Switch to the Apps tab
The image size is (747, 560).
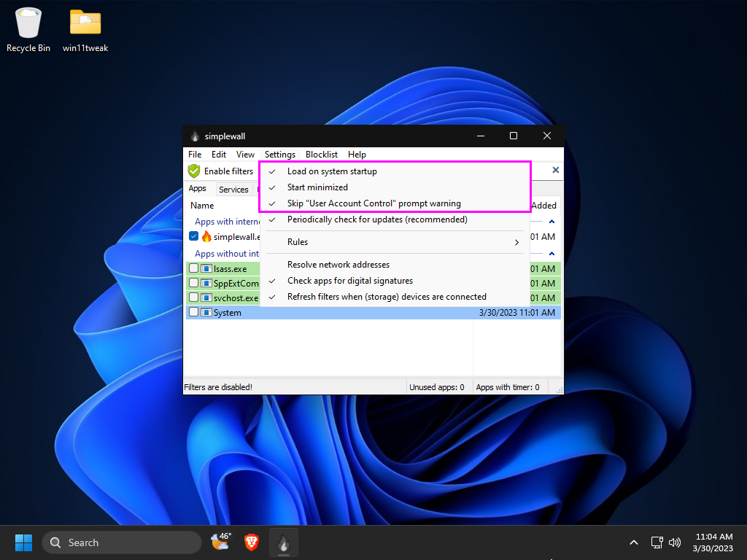point(197,189)
